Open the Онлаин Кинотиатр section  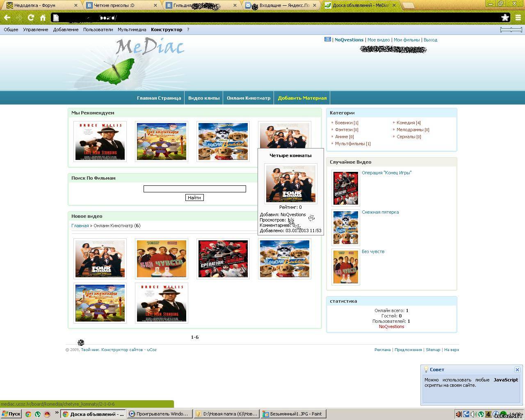[x=249, y=98]
